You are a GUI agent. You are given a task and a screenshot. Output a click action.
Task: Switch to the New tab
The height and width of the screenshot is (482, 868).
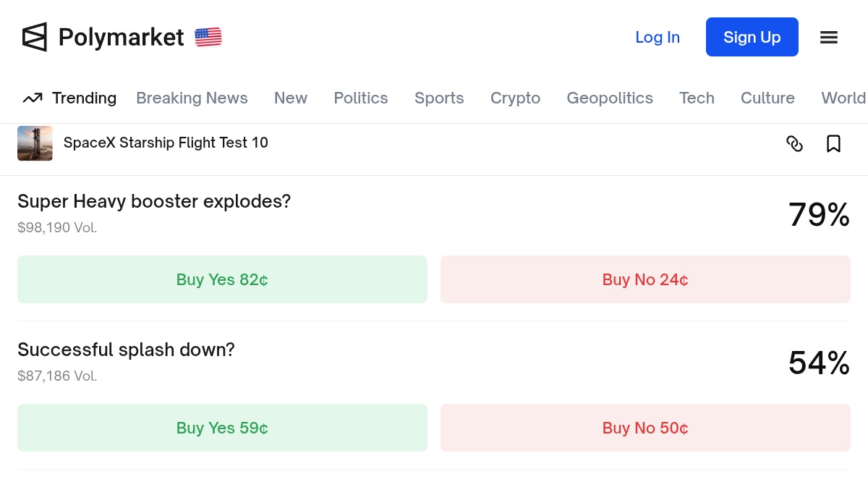click(291, 98)
